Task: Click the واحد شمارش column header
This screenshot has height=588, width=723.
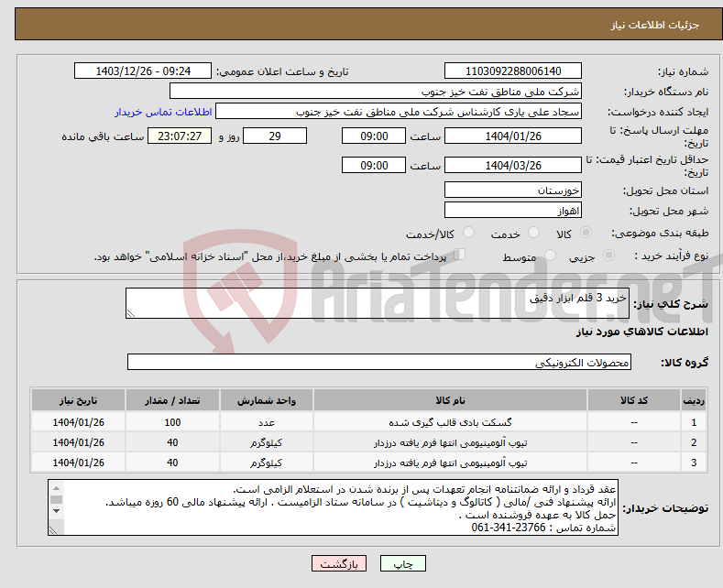Action: coord(267,400)
